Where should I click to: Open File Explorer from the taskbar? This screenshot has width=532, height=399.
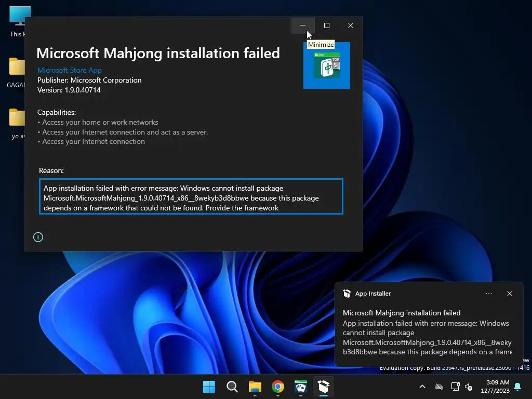pos(255,387)
